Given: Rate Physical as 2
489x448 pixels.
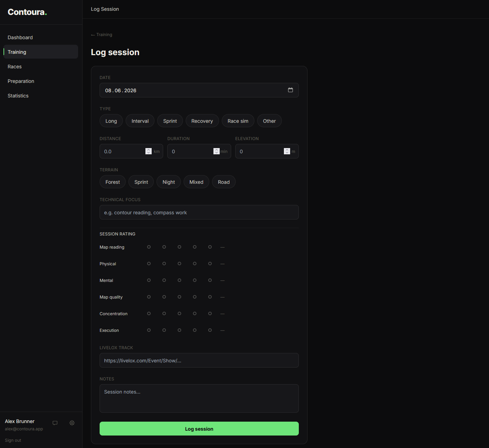Looking at the screenshot, I should click(x=164, y=264).
